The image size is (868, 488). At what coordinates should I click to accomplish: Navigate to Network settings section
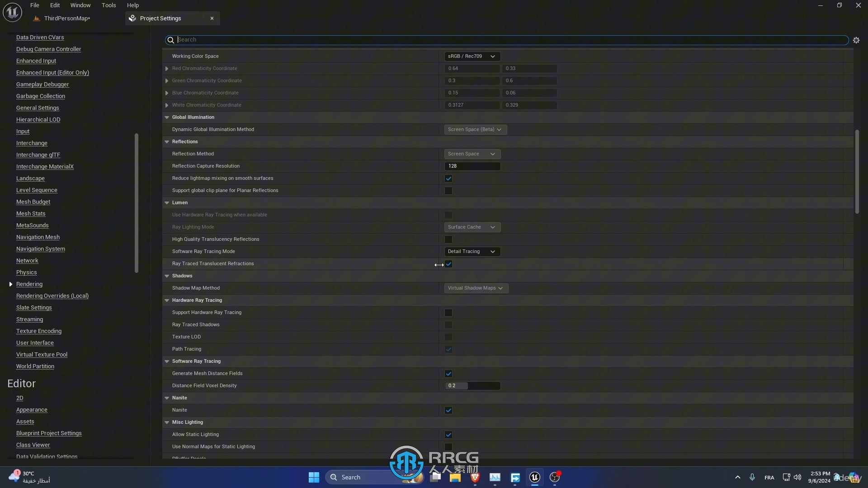point(27,260)
